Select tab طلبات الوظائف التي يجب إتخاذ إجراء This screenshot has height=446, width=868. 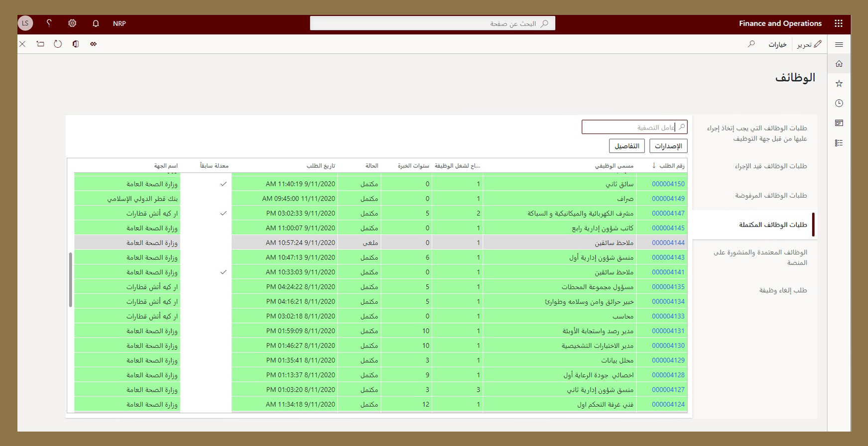757,133
